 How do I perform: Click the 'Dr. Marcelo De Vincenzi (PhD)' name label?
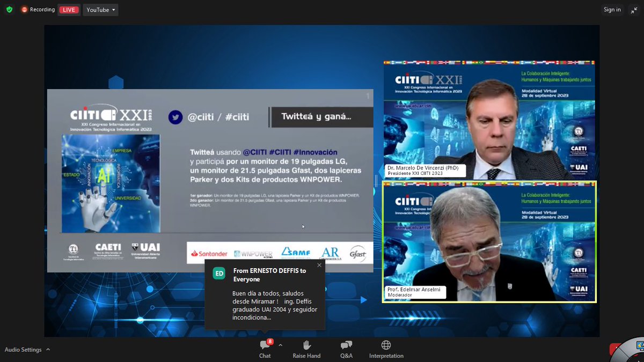(x=422, y=168)
